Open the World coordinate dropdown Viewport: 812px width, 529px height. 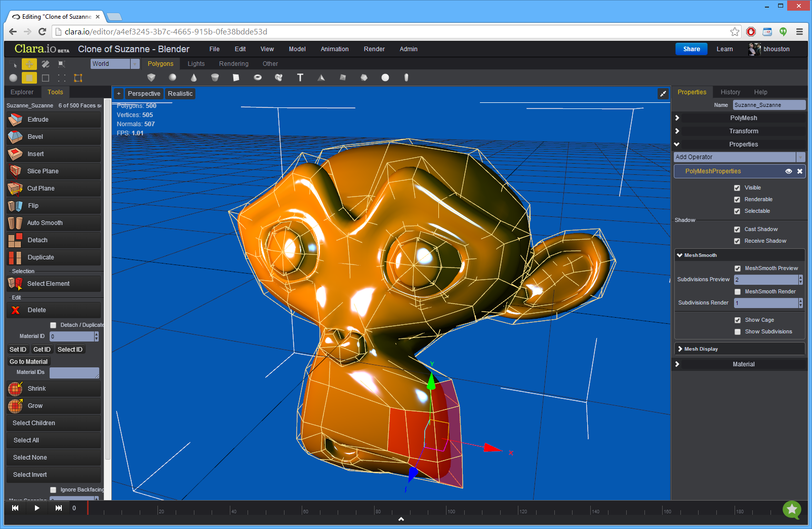134,63
